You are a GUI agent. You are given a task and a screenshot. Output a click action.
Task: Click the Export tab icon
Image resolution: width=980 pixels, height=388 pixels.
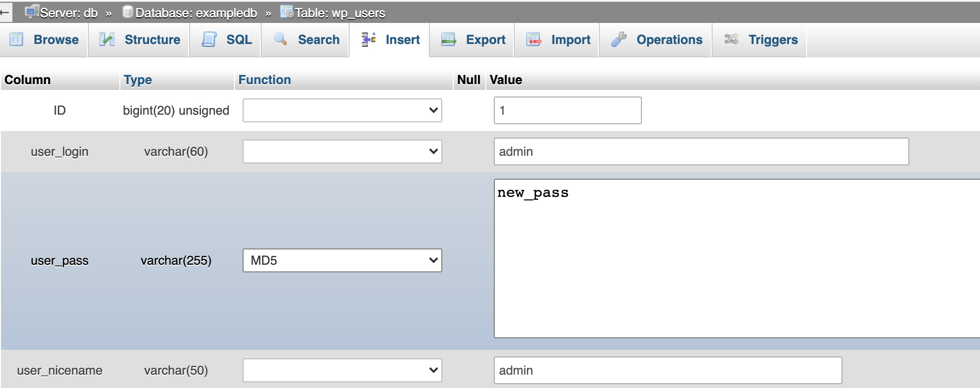point(448,39)
